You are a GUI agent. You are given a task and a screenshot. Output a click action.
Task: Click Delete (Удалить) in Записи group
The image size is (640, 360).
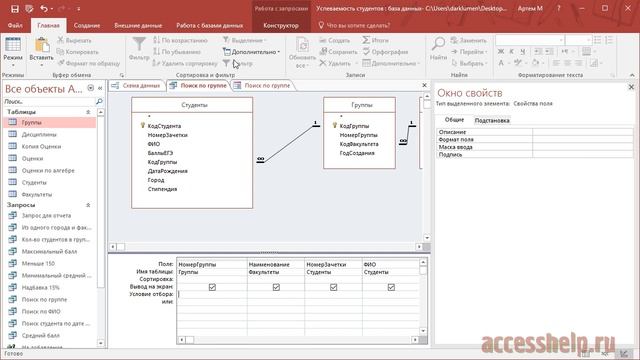(335, 63)
